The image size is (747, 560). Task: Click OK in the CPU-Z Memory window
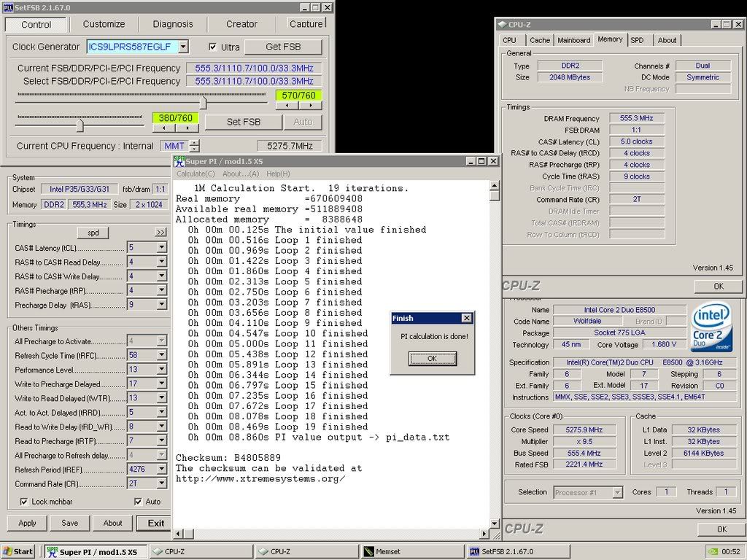tap(719, 286)
